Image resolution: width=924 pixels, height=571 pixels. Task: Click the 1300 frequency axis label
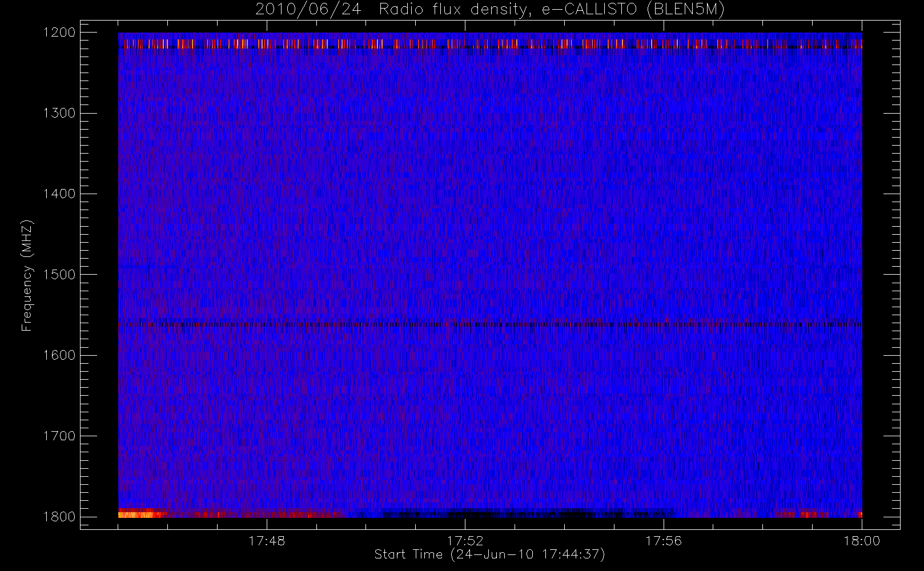59,113
